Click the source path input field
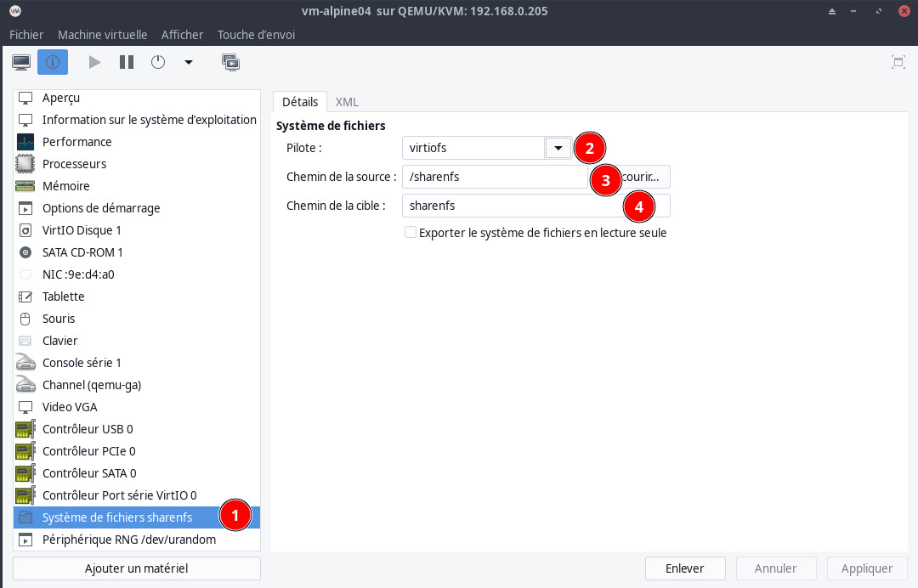Image resolution: width=918 pixels, height=588 pixels. (493, 177)
